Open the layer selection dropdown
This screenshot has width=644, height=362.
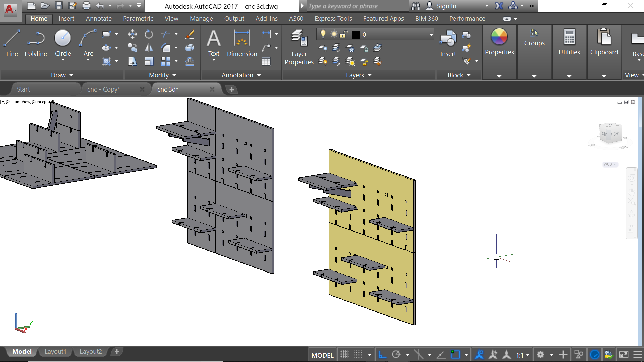point(431,34)
